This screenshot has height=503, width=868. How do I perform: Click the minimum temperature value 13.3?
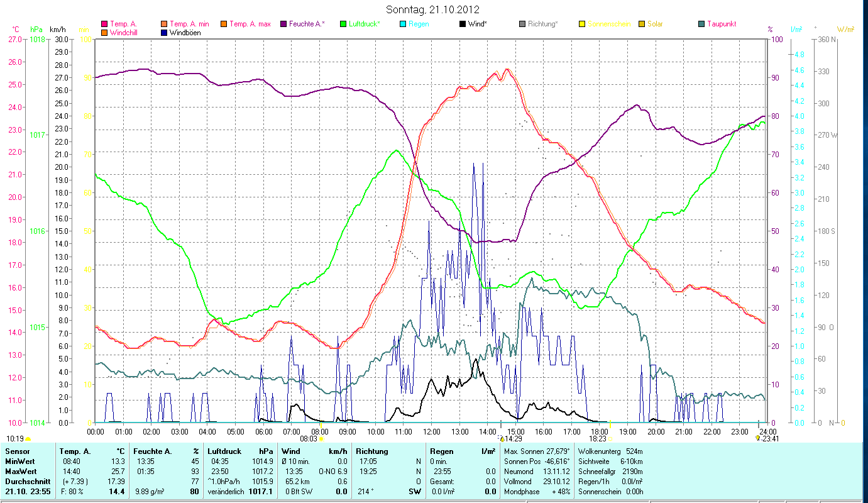(119, 461)
